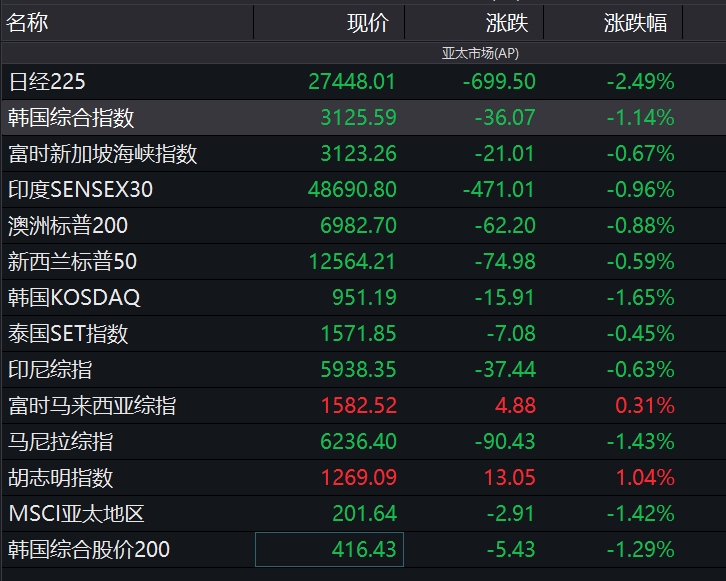Click the -1.65% percentage value
726x581 pixels.
coord(640,298)
